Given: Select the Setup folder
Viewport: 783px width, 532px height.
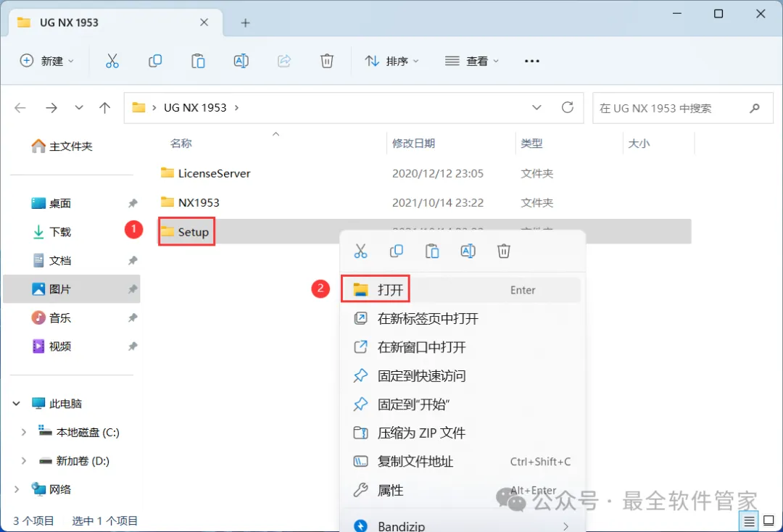Looking at the screenshot, I should click(x=186, y=231).
